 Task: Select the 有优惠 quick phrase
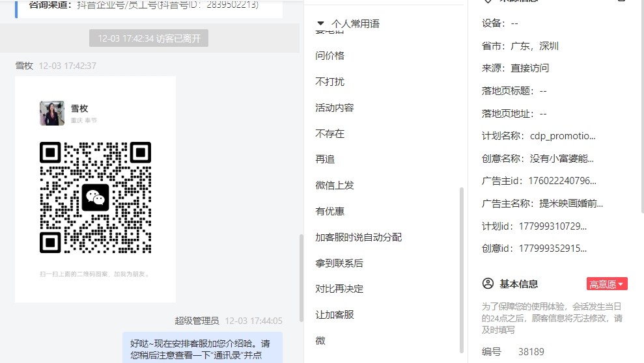tap(329, 211)
